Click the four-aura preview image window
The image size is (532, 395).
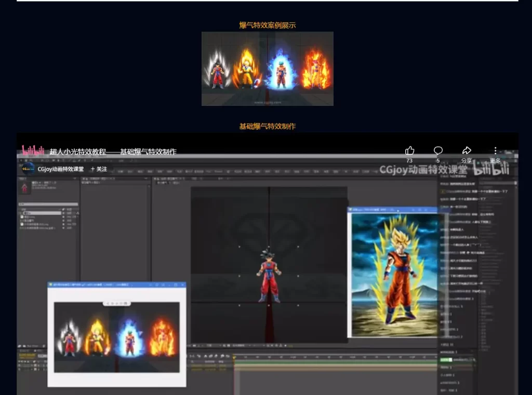[116, 337]
